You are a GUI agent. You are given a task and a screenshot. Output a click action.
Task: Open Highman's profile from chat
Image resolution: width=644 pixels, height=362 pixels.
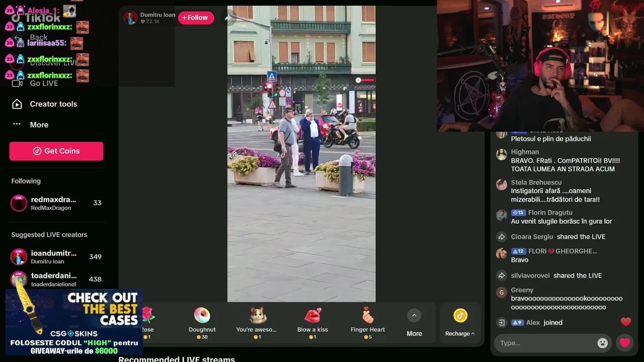[x=525, y=152]
